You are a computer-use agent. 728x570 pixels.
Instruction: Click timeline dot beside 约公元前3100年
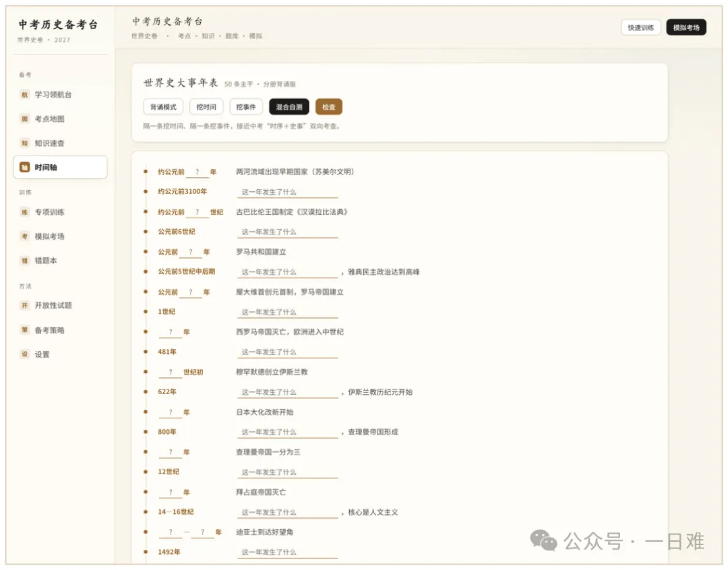click(x=146, y=192)
